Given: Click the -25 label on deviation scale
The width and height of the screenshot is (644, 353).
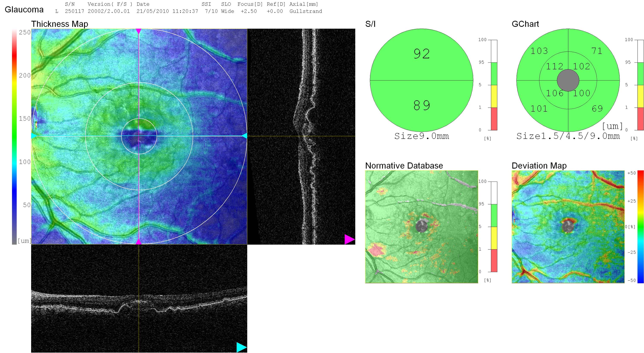Looking at the screenshot, I should 632,252.
